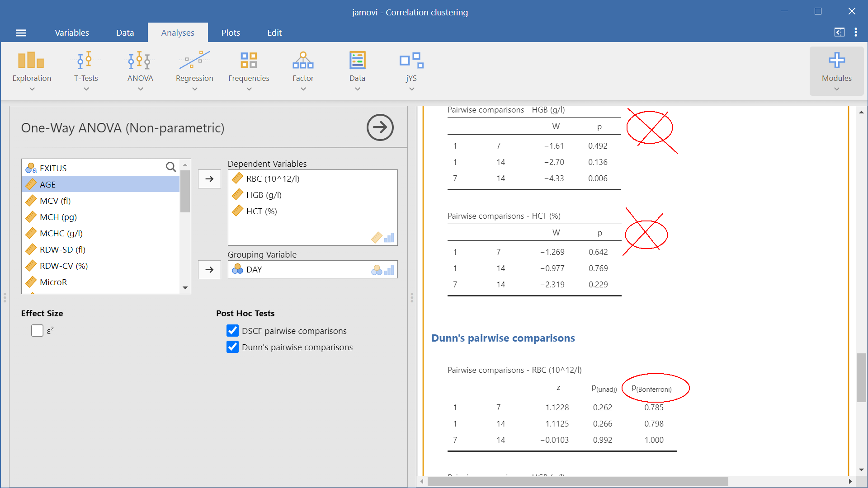Open the Frequencies analysis menu
Screen dimensions: 868x488
click(x=249, y=70)
